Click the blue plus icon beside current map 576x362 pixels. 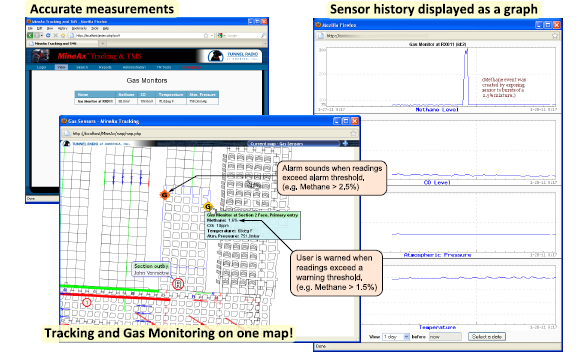pyautogui.click(x=345, y=143)
